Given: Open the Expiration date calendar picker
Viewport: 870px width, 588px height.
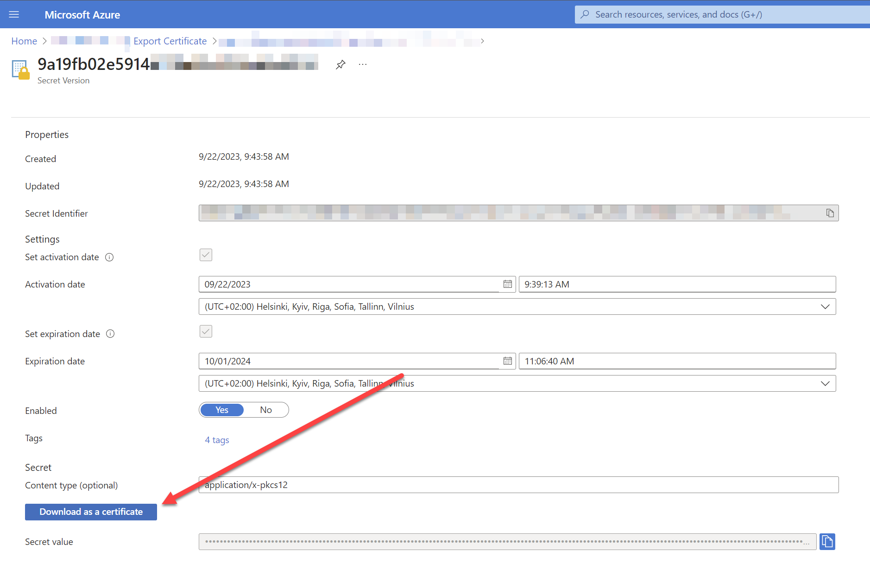Looking at the screenshot, I should coord(508,361).
